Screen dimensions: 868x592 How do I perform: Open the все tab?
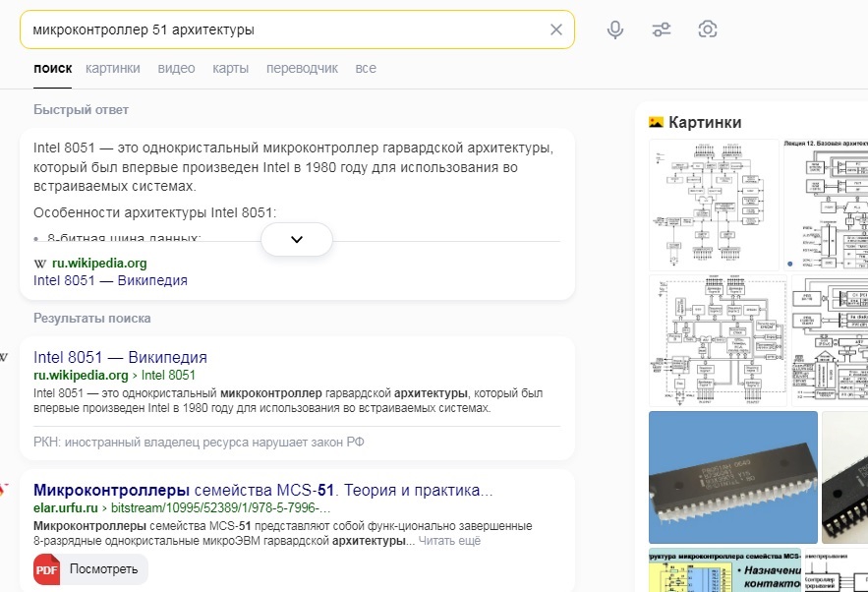coord(366,68)
